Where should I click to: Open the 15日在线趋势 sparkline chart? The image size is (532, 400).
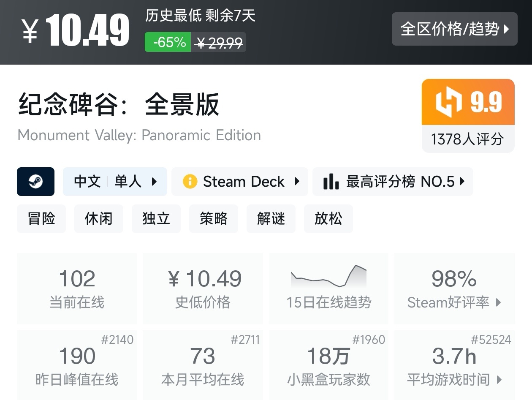tap(328, 277)
